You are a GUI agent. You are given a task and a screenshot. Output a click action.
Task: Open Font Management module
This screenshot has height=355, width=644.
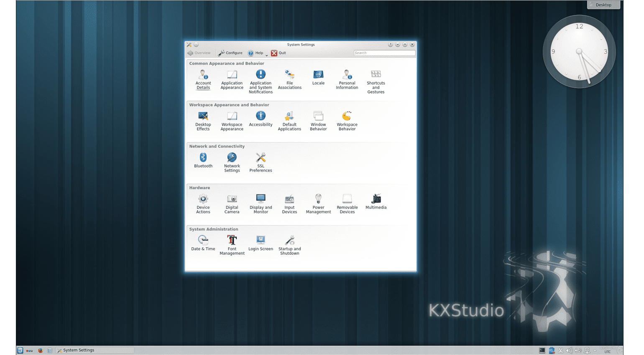pos(232,244)
